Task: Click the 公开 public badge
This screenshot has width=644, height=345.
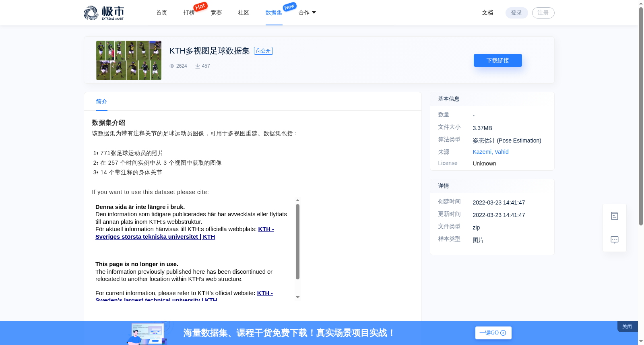Action: pos(263,51)
